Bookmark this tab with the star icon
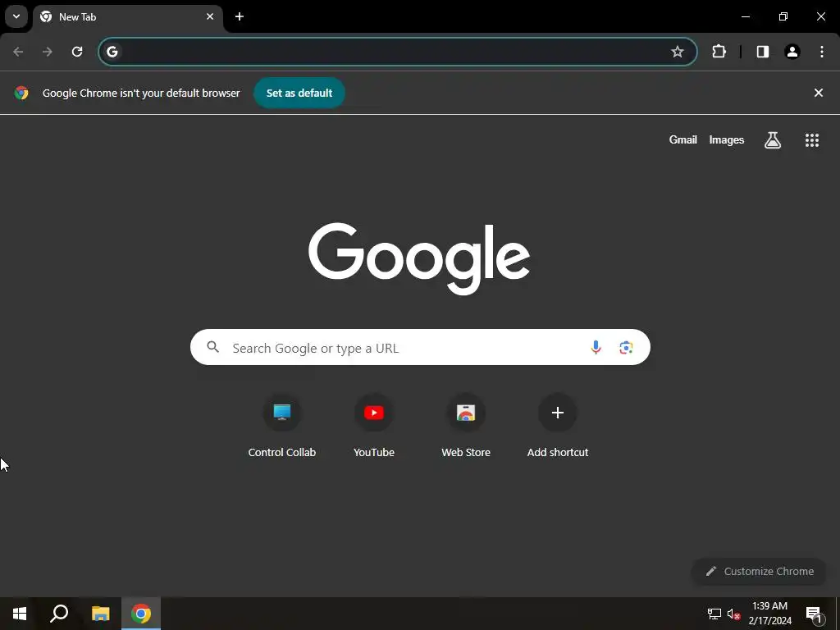840x630 pixels. click(x=677, y=52)
